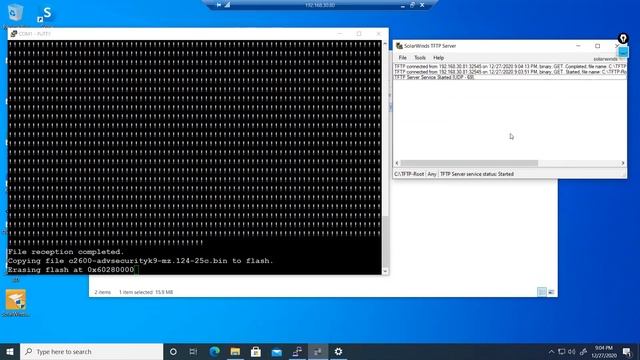The image size is (640, 360).
Task: Open the taskbar clock showing 9:04 PM
Action: click(x=604, y=351)
